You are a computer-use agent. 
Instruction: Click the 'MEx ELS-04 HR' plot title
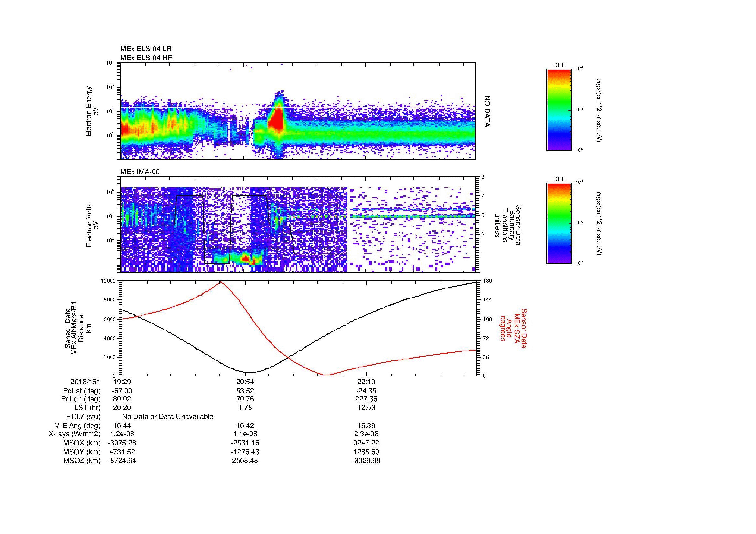pos(146,58)
